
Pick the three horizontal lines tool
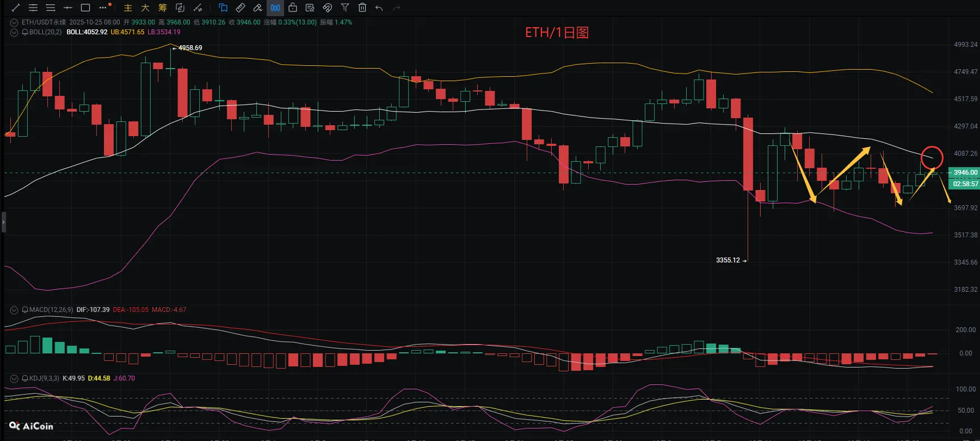(51, 8)
